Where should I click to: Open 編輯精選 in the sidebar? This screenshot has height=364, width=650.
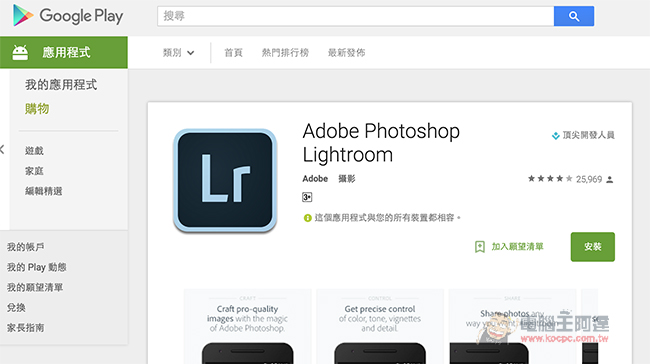click(x=44, y=191)
